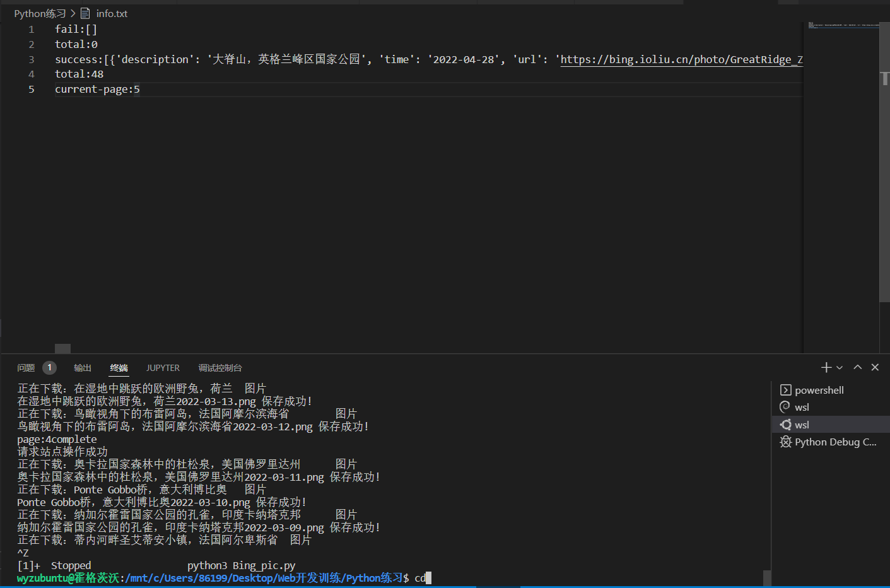This screenshot has height=588, width=890.
Task: Click the 2022-03-09.png saved line
Action: 199,527
